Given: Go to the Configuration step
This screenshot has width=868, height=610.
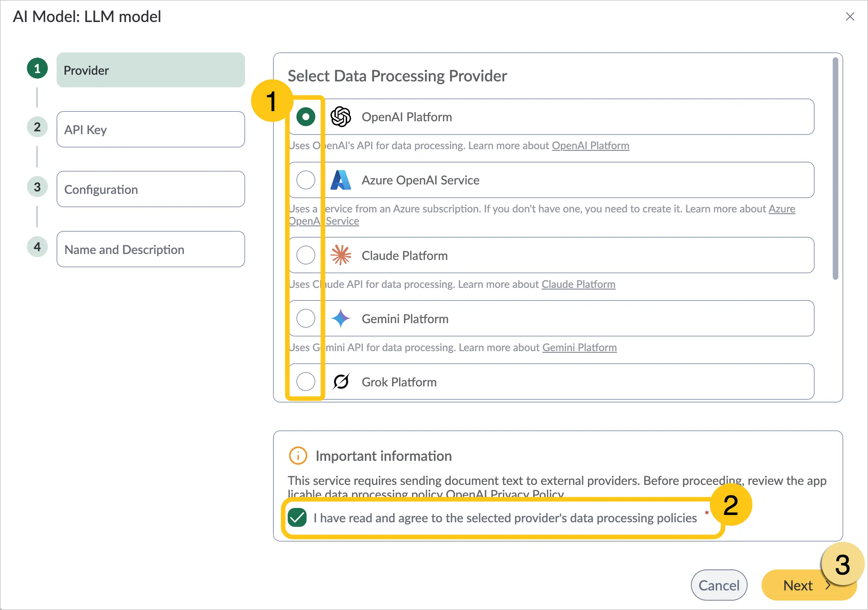Looking at the screenshot, I should (x=150, y=189).
